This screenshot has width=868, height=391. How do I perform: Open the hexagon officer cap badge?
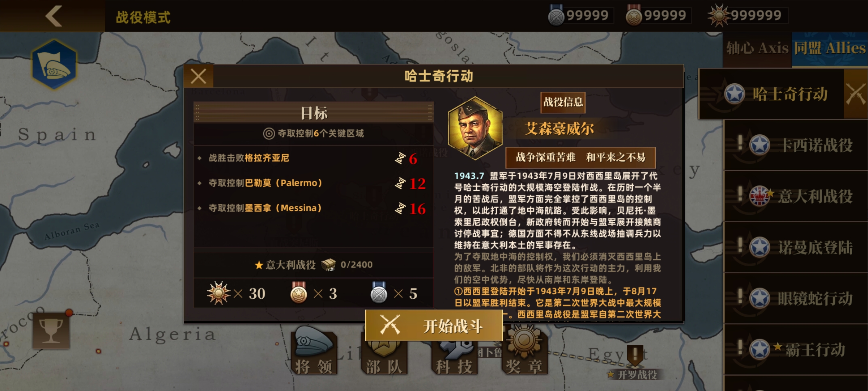pyautogui.click(x=54, y=64)
